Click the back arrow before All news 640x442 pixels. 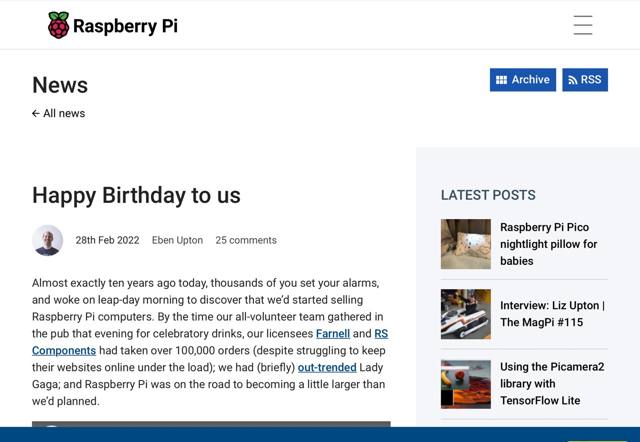36,113
